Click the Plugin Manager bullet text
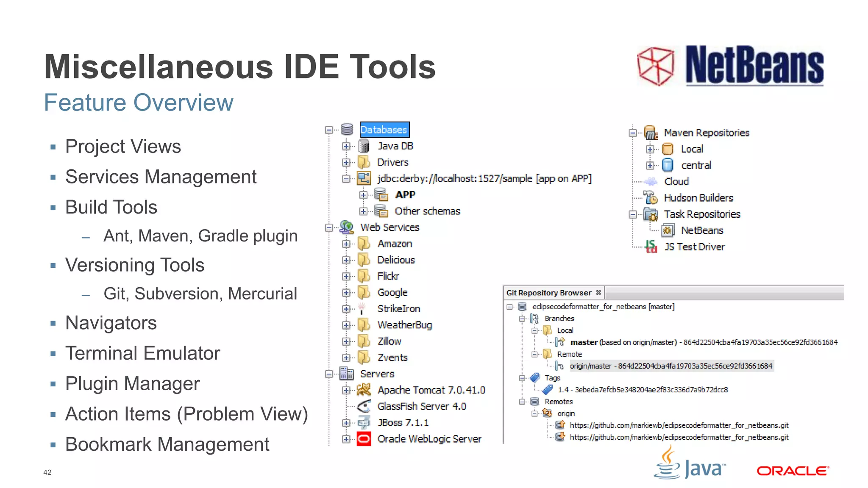This screenshot has height=488, width=868. [x=132, y=384]
